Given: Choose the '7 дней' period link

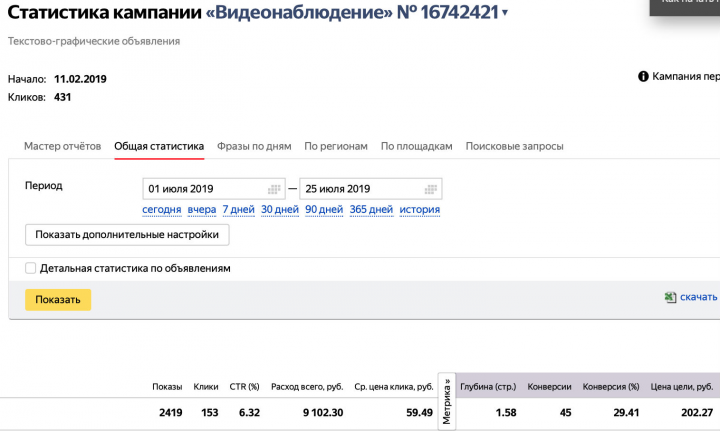Looking at the screenshot, I should pos(238,210).
